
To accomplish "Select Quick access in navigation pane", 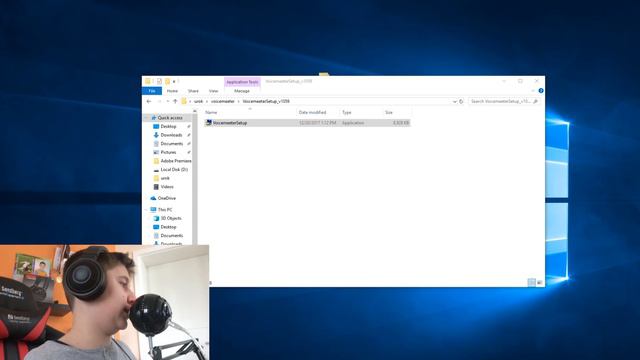I will pyautogui.click(x=170, y=118).
